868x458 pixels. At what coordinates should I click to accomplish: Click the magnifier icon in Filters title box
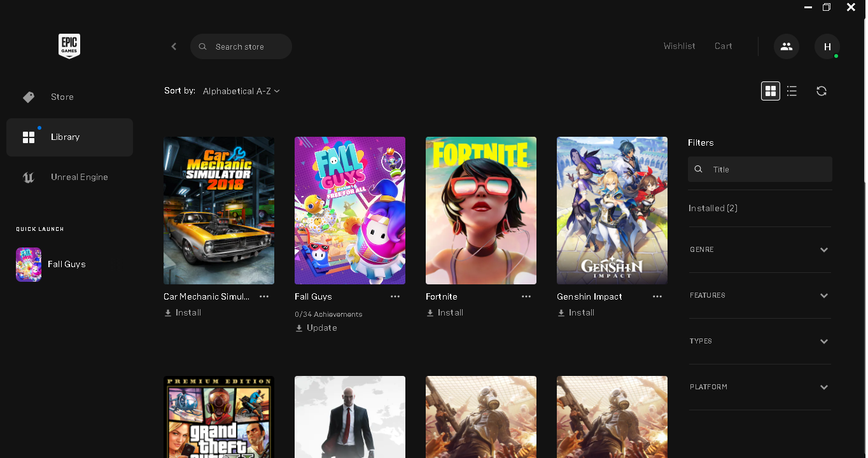pos(699,169)
